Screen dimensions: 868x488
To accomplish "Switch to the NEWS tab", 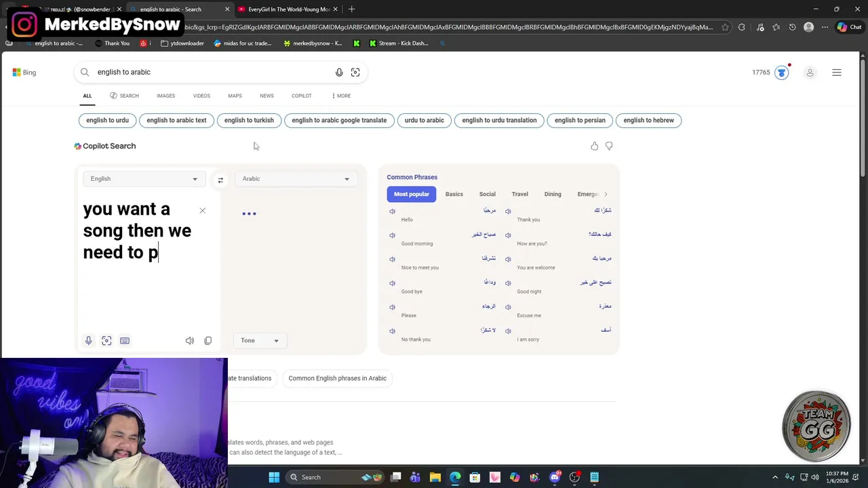I will coord(267,96).
